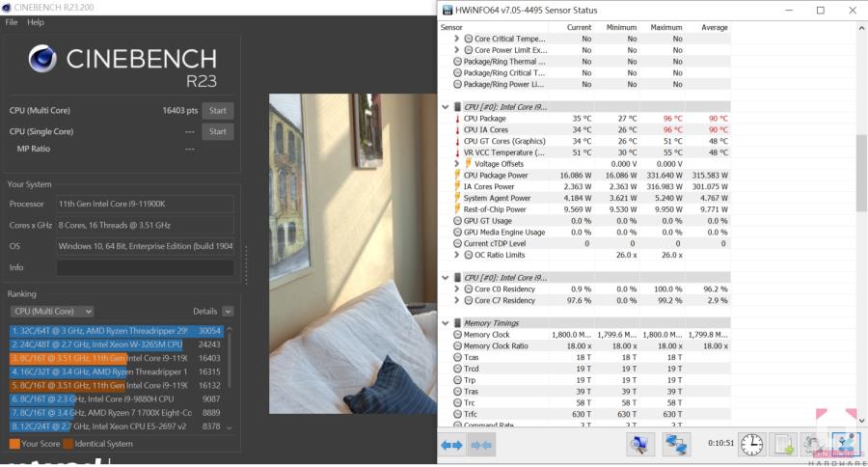The image size is (868, 467).
Task: Click the HWiNFO vertical scrollbar thumb
Action: coord(861,173)
